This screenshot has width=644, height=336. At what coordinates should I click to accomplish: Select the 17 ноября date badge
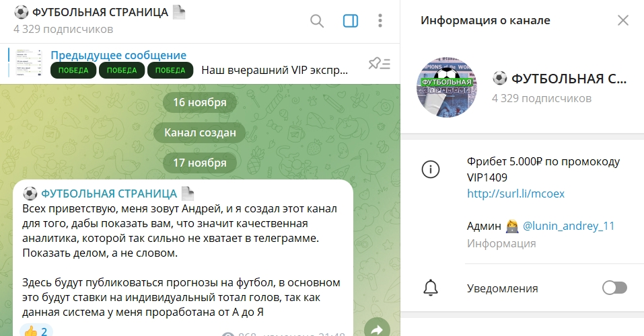coord(200,163)
